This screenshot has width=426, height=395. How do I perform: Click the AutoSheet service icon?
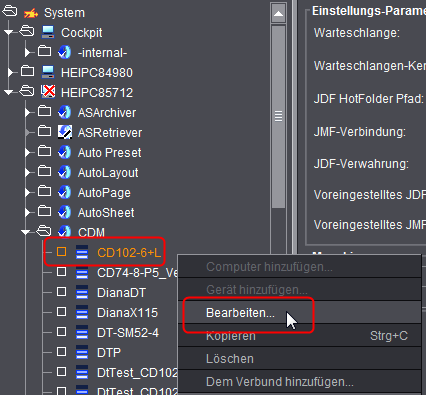[65, 212]
